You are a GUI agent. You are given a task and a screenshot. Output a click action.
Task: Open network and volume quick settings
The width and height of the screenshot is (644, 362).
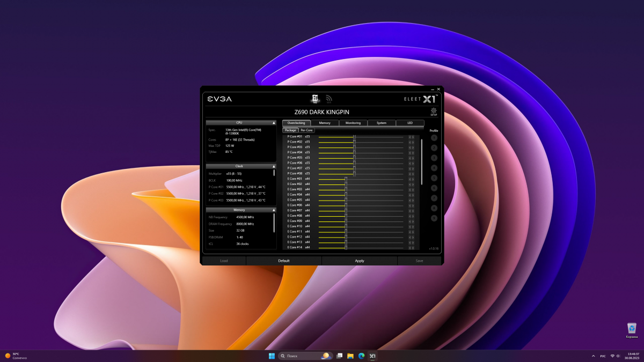click(x=616, y=356)
